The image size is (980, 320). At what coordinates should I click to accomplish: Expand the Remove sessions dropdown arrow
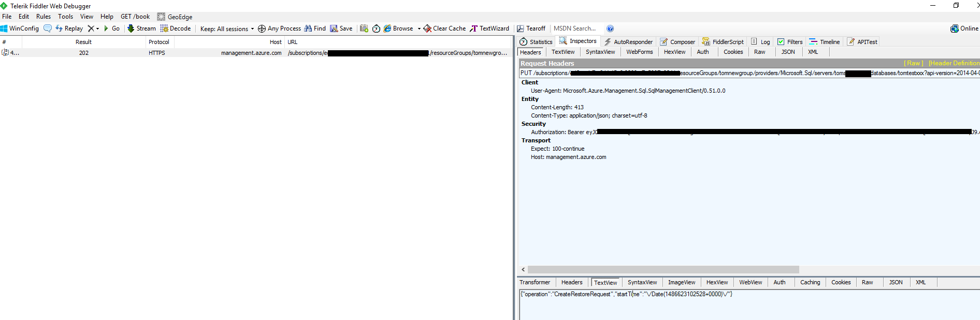(x=97, y=28)
